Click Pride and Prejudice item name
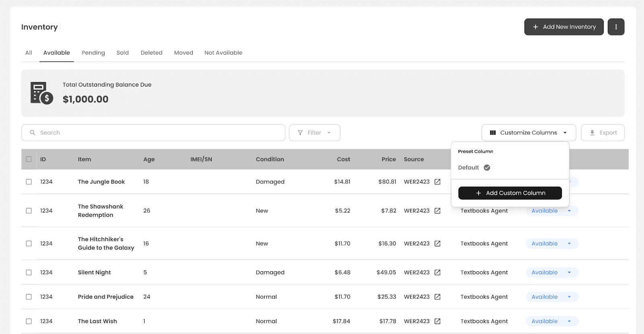 pyautogui.click(x=106, y=297)
